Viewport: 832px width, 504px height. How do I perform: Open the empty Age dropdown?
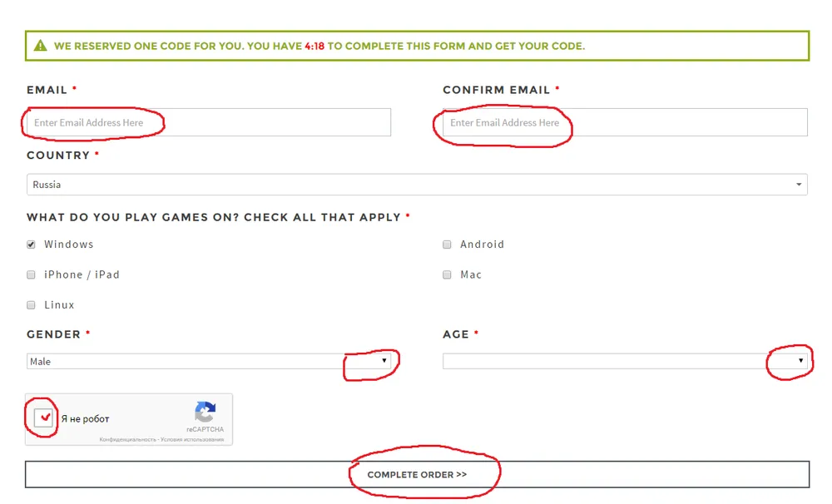point(625,361)
